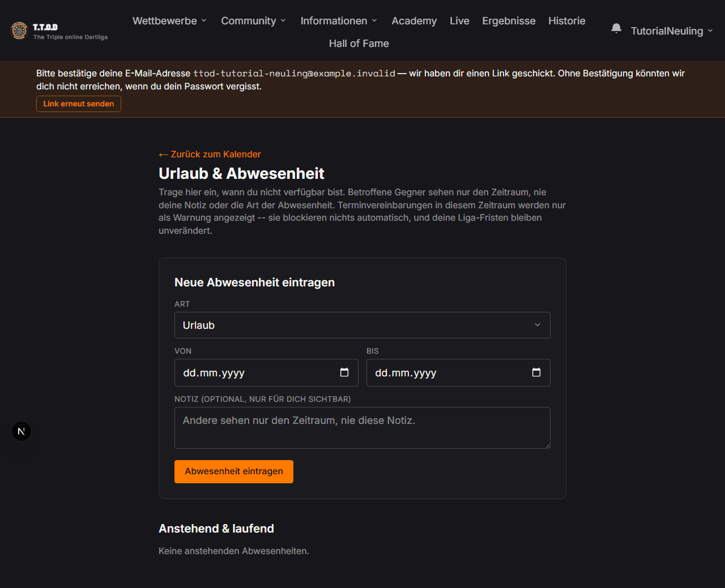This screenshot has width=725, height=588.
Task: Submit with Abwesenheit eintragen button
Action: pos(234,471)
